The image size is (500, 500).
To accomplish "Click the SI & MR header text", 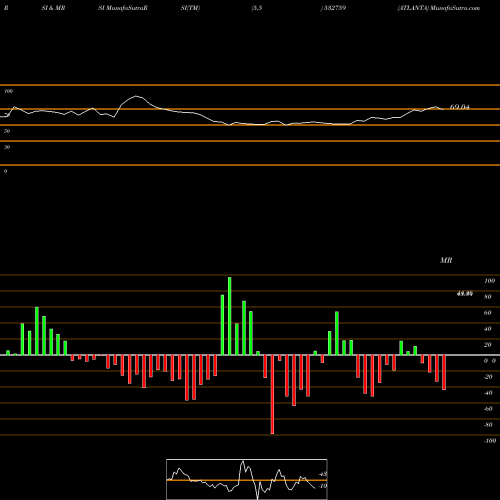I will [x=53, y=8].
